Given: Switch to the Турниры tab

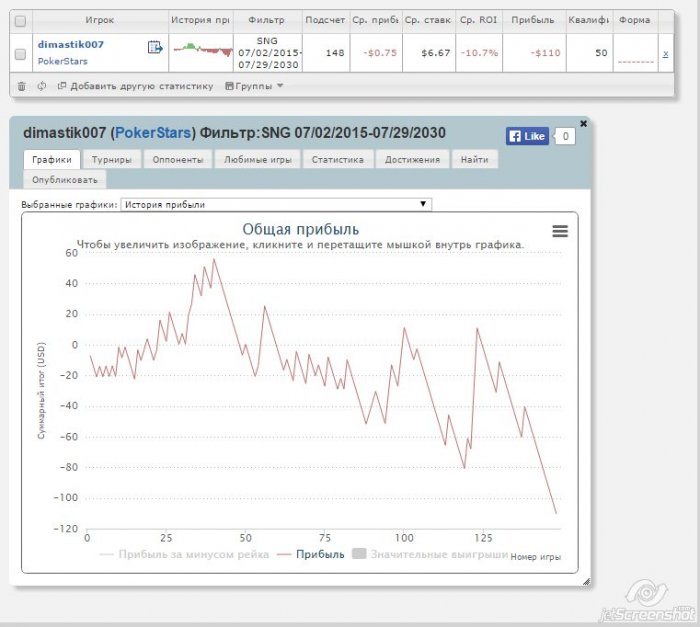Looking at the screenshot, I should pos(112,159).
